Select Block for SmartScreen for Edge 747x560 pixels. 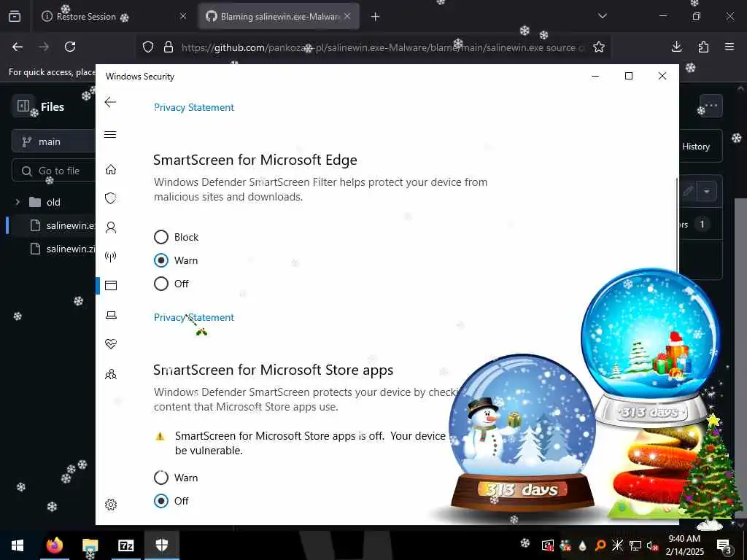[161, 237]
